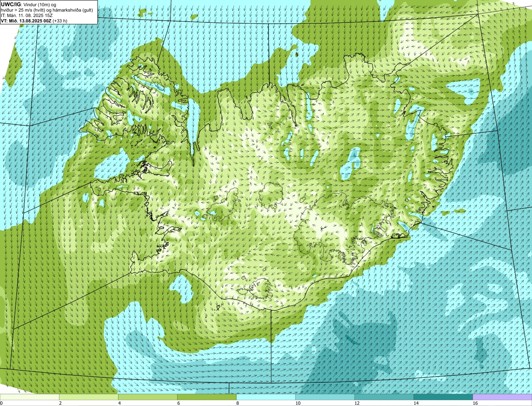Click the legend label '8'
Screen dimensions: 532x406
tap(238, 403)
